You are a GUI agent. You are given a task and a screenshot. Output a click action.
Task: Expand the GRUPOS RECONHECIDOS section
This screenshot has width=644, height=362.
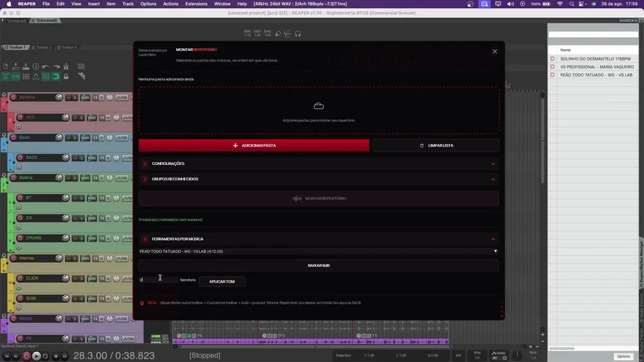pyautogui.click(x=319, y=179)
